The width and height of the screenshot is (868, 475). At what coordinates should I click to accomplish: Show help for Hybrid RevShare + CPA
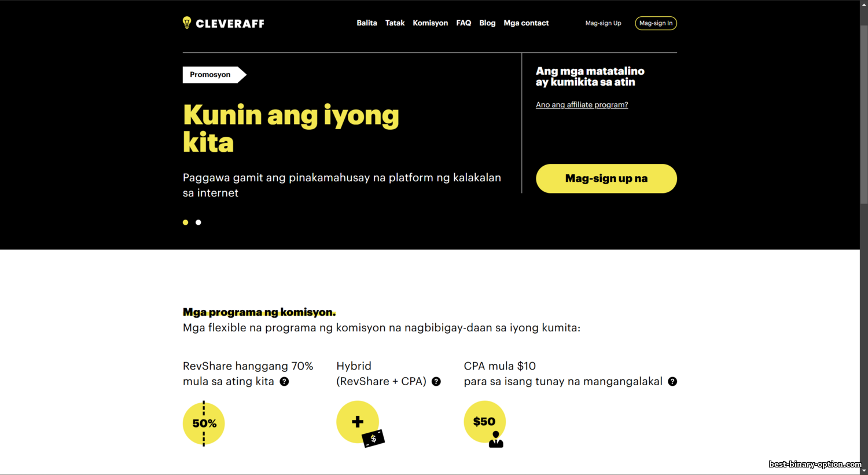pos(436,381)
